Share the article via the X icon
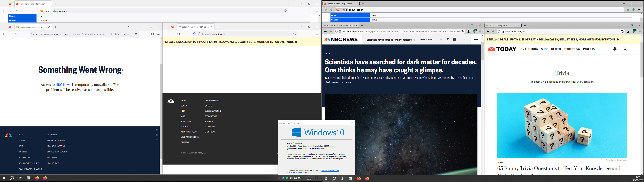 (447, 40)
